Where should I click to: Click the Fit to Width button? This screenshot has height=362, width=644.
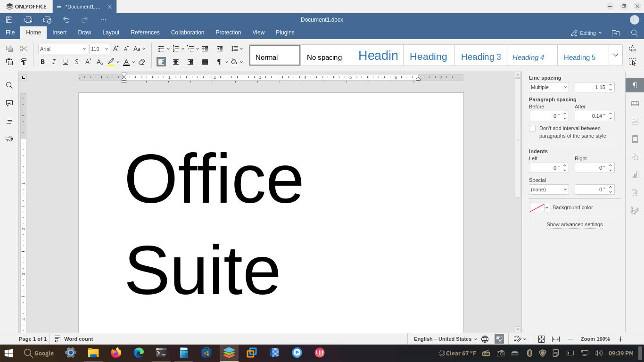[556, 339]
